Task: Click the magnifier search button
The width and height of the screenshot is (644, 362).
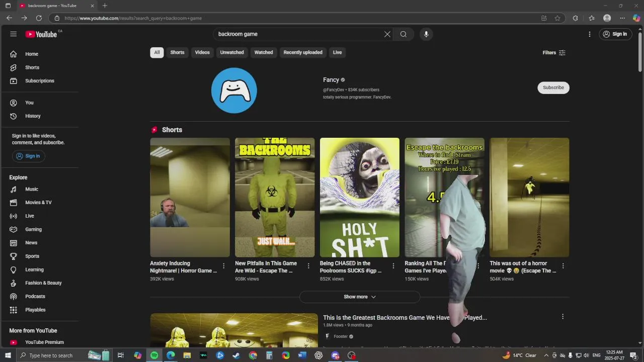Action: 404,34
